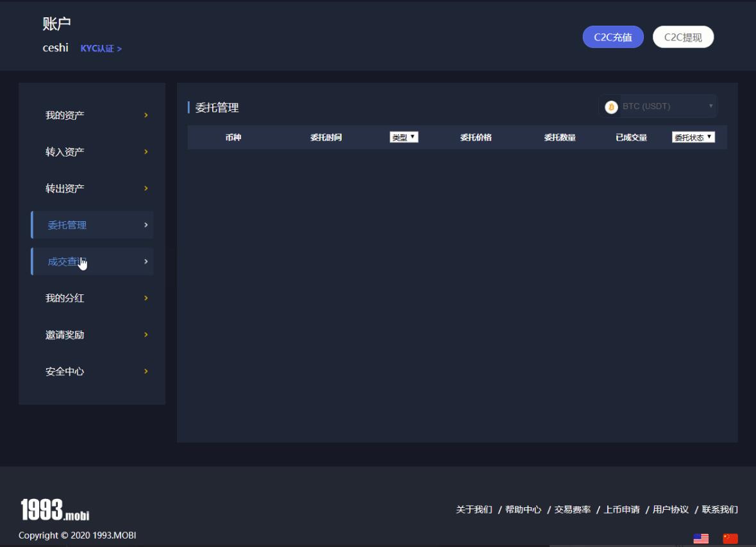Open the BTC (USDT) trading pair dropdown
Screen dimensions: 756x547
coord(659,106)
